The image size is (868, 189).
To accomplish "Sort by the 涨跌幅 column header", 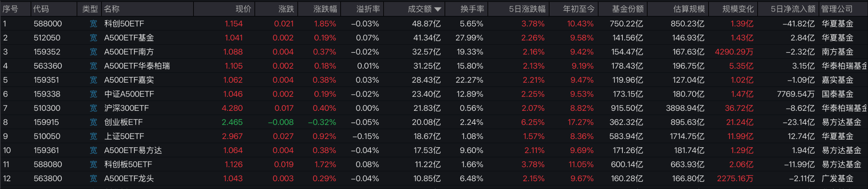I will [x=325, y=9].
